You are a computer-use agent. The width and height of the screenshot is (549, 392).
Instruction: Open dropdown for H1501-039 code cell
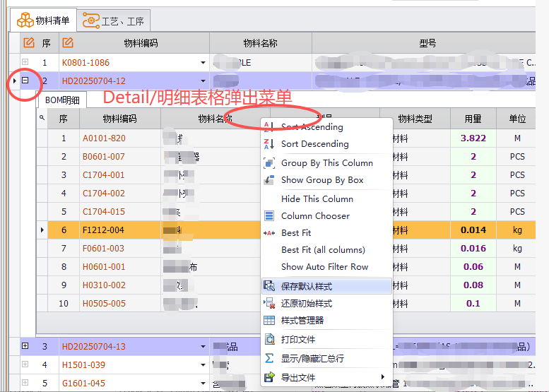point(203,364)
